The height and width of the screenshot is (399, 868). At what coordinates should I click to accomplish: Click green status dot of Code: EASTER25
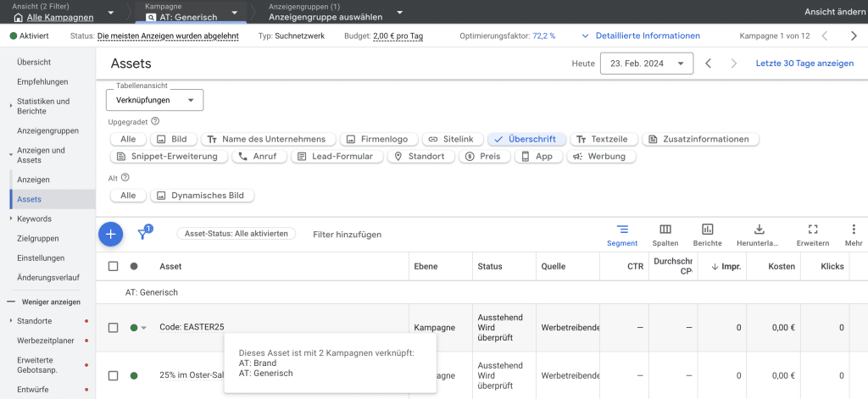tap(134, 328)
